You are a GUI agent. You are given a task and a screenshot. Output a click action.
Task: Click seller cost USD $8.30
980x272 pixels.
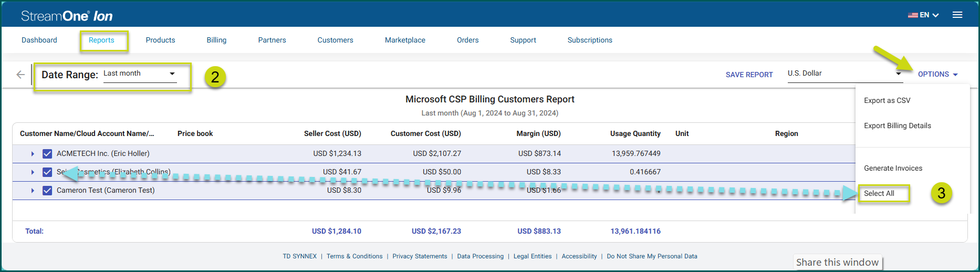point(344,190)
